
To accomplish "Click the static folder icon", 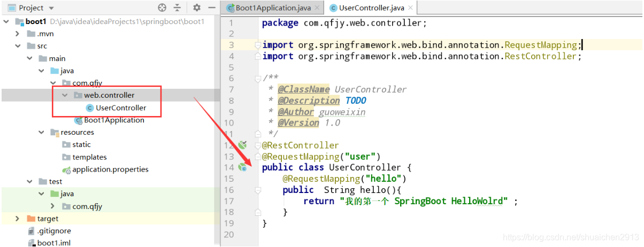I will [x=66, y=144].
